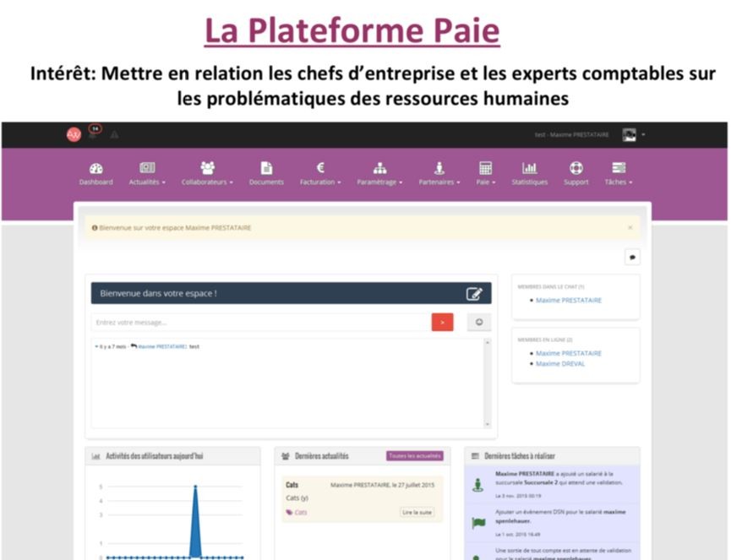Click the warning triangle alert icon
Screen dimensions: 742x560
click(115, 135)
